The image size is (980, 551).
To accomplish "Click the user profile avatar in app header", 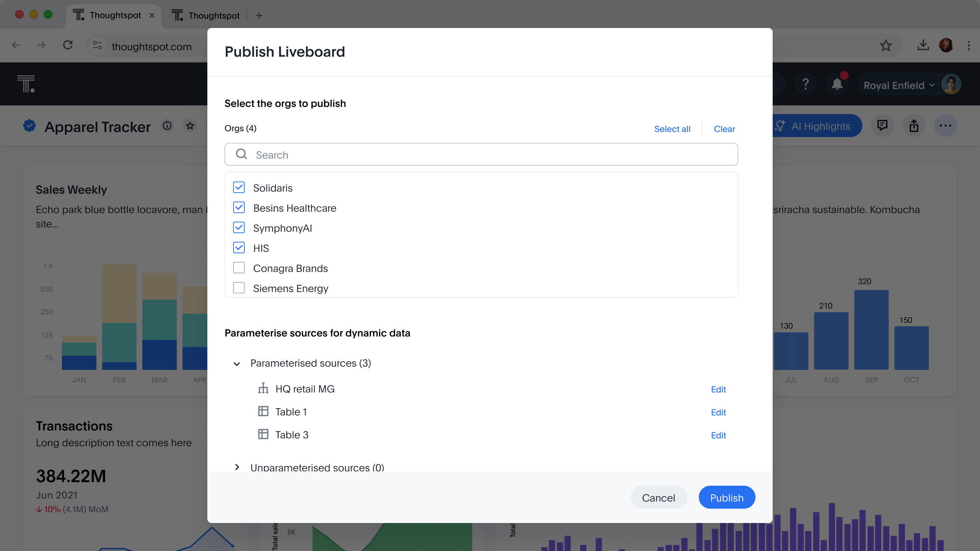I will tap(951, 84).
